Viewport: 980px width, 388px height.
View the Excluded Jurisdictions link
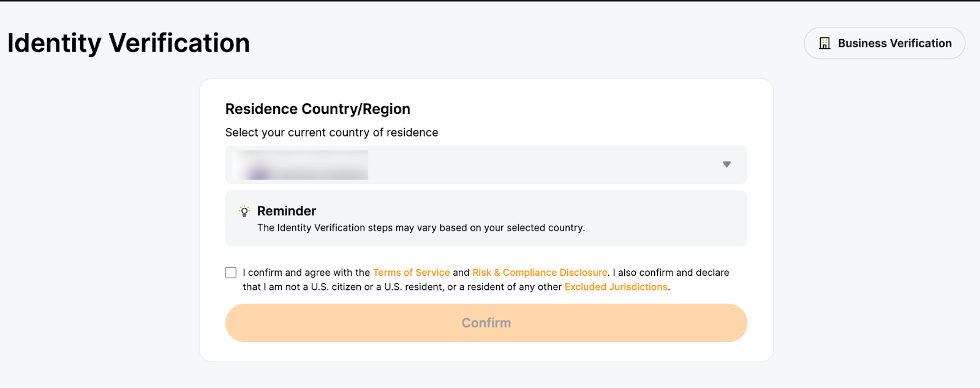pos(616,287)
